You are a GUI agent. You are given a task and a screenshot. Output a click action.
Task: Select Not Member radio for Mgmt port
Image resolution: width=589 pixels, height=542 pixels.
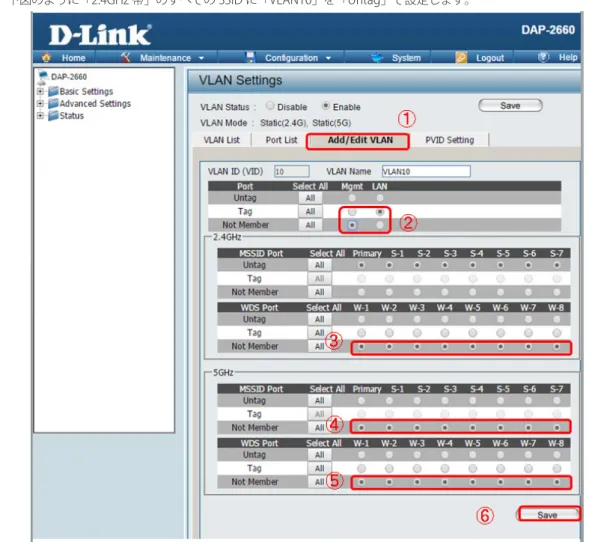coord(352,225)
